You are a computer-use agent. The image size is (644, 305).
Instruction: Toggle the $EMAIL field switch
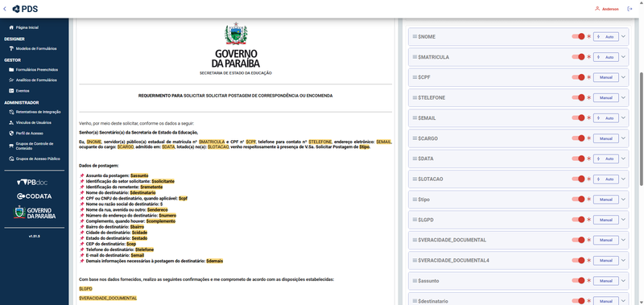(578, 117)
